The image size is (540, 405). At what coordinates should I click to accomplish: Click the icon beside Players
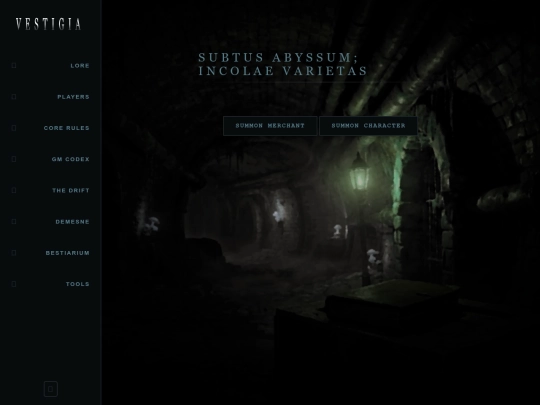pyautogui.click(x=14, y=97)
